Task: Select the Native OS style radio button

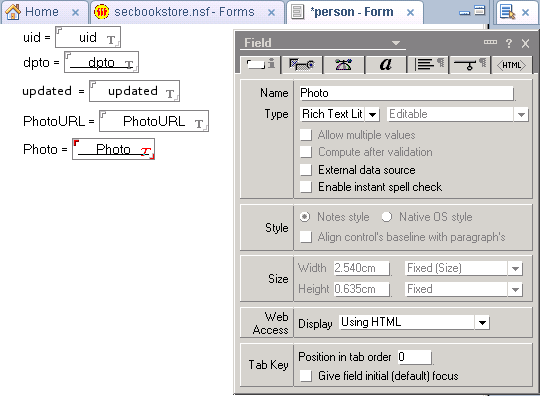Action: point(387,217)
